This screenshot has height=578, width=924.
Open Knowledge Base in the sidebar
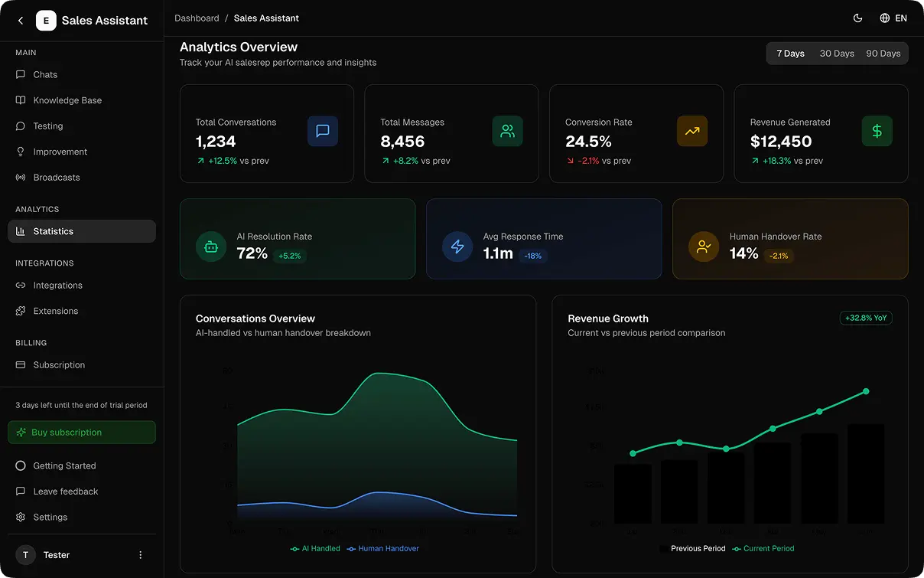point(67,100)
